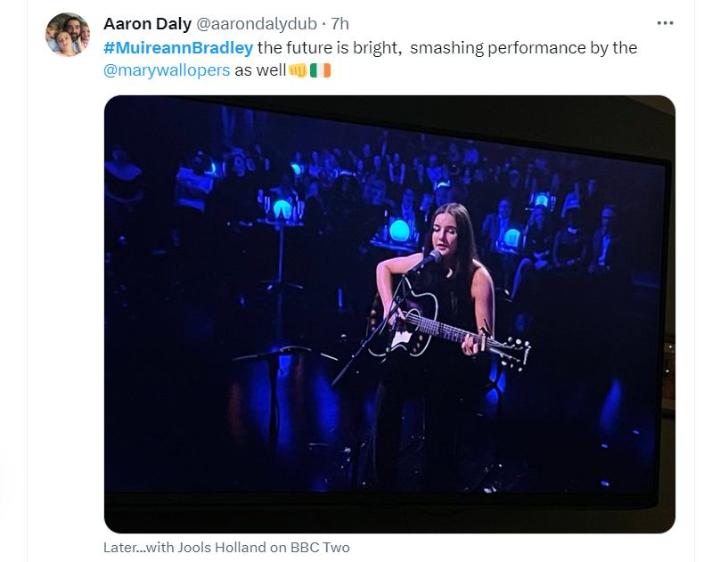Open the Aaron Daly display name

pos(147,24)
